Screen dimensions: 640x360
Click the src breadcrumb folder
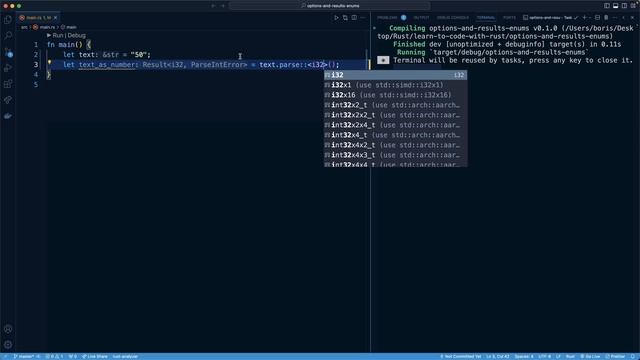click(24, 27)
